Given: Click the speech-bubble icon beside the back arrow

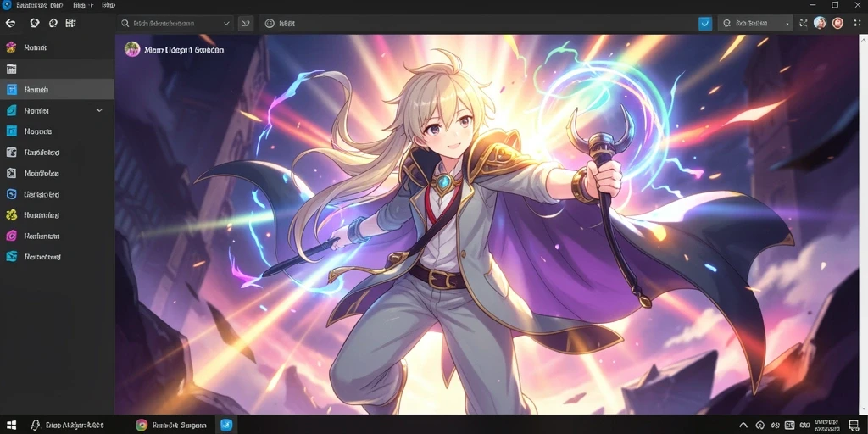Looking at the screenshot, I should (x=34, y=23).
